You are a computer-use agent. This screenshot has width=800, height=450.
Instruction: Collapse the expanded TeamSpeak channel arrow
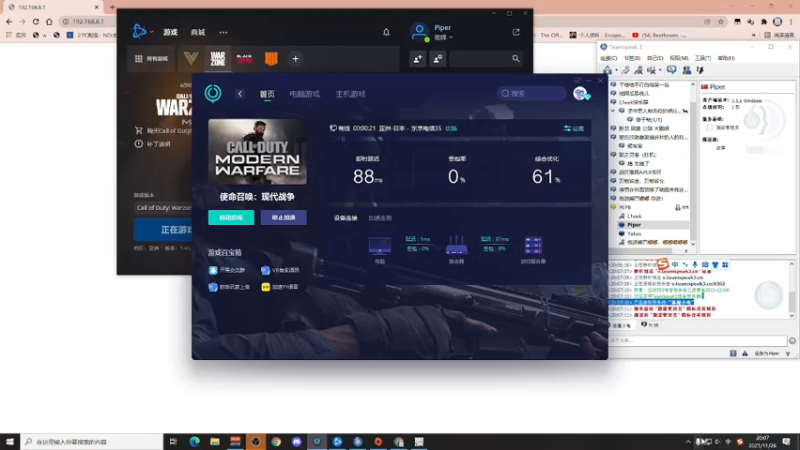(613, 111)
